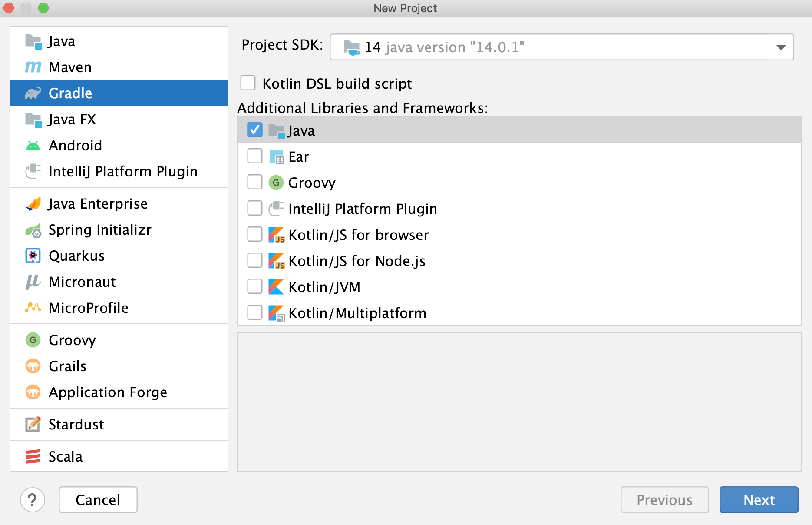Image resolution: width=812 pixels, height=525 pixels.
Task: Click the Java folder icon in the sidebar
Action: click(x=33, y=41)
